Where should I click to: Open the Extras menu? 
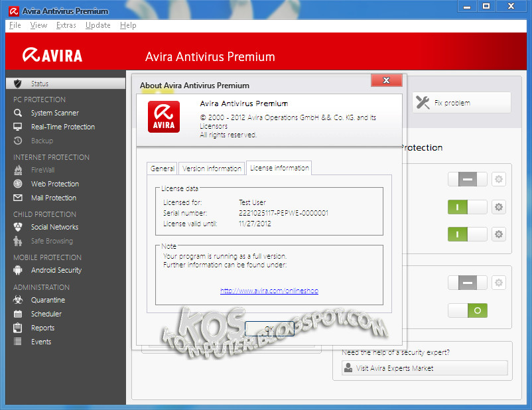(66, 25)
